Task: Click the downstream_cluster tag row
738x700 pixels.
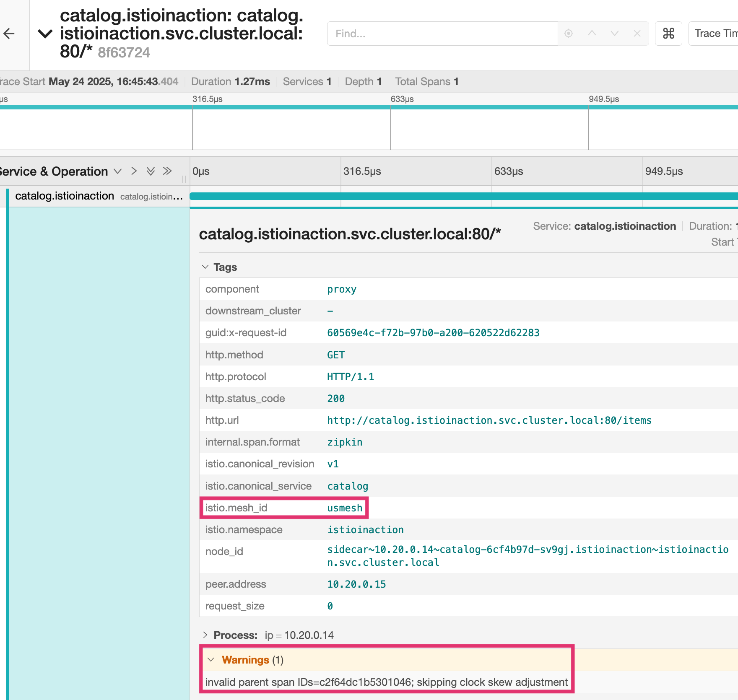Action: click(468, 311)
